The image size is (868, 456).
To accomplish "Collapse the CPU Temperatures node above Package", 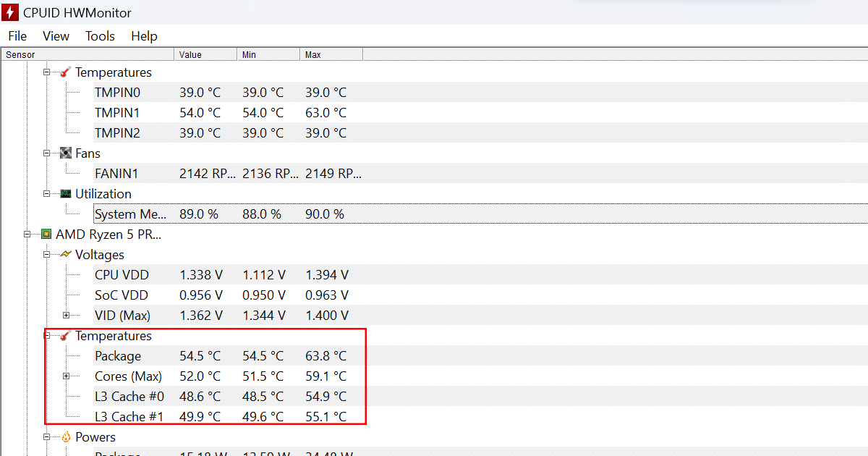I will coord(46,336).
